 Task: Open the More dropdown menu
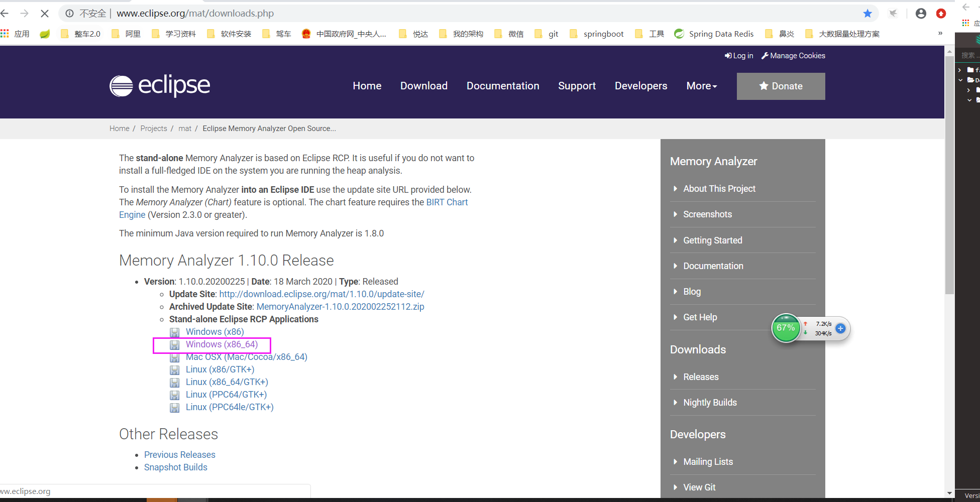pyautogui.click(x=702, y=86)
